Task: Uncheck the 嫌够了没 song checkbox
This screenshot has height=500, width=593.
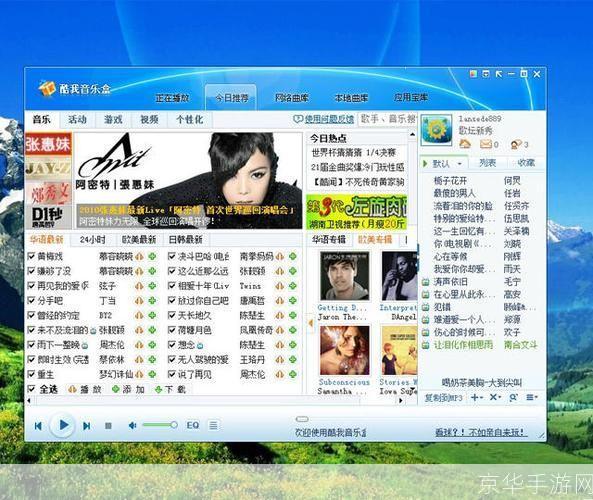Action: point(31,272)
